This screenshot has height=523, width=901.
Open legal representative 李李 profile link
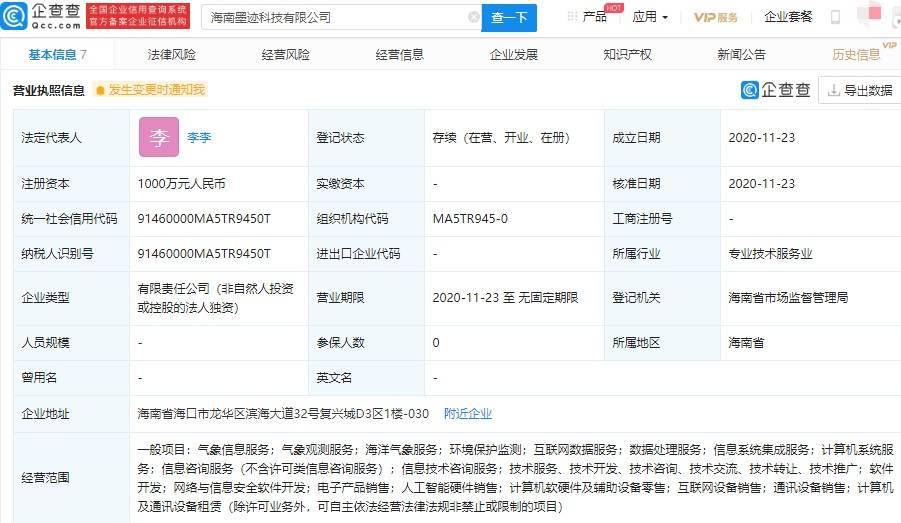(x=199, y=137)
